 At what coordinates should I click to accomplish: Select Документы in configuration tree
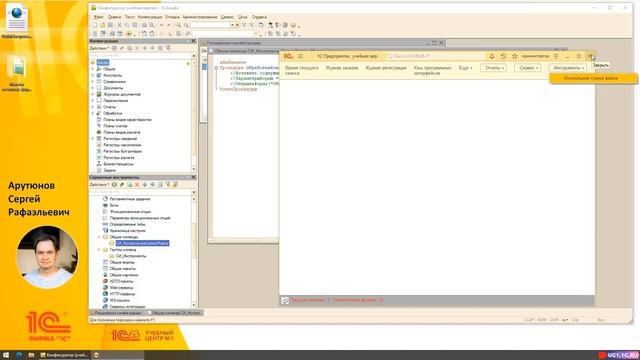tap(113, 88)
